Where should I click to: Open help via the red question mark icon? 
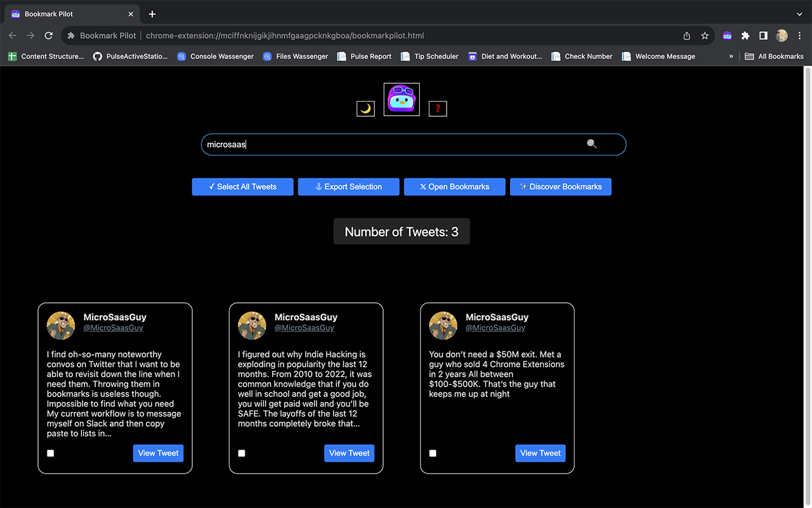click(437, 108)
